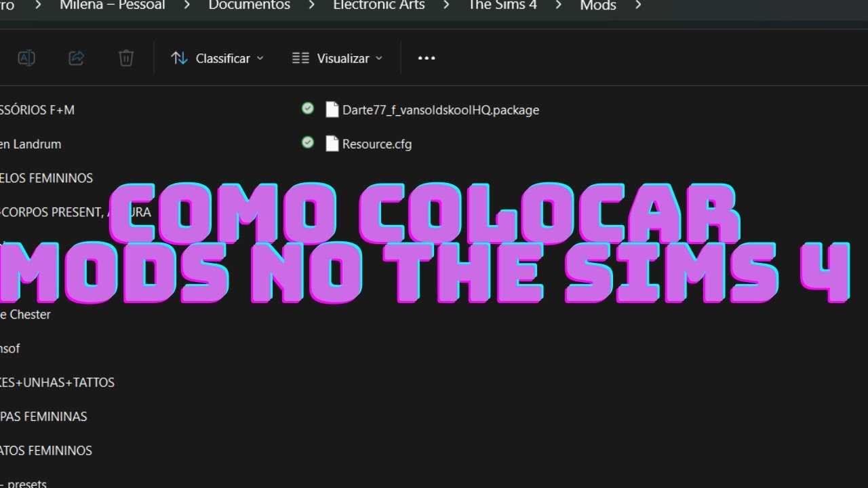Go to The Sims 4 in breadcrumb
868x488 pixels.
point(502,5)
